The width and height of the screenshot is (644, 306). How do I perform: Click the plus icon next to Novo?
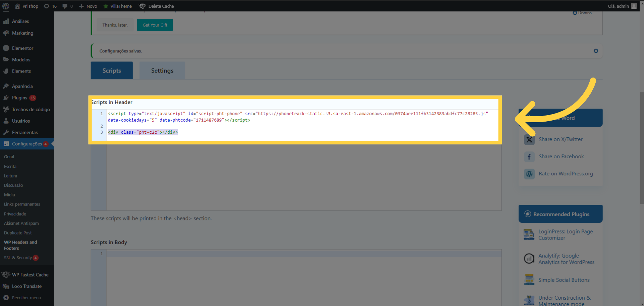[81, 6]
